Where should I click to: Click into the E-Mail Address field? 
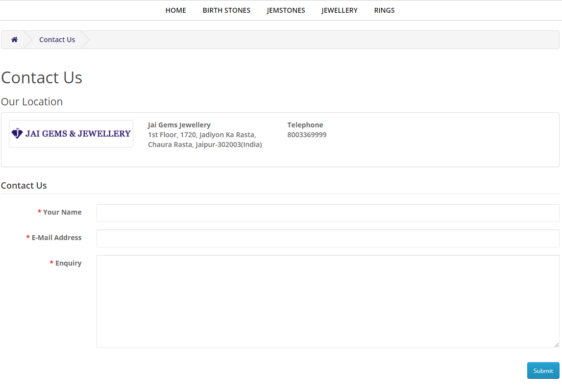pyautogui.click(x=327, y=239)
